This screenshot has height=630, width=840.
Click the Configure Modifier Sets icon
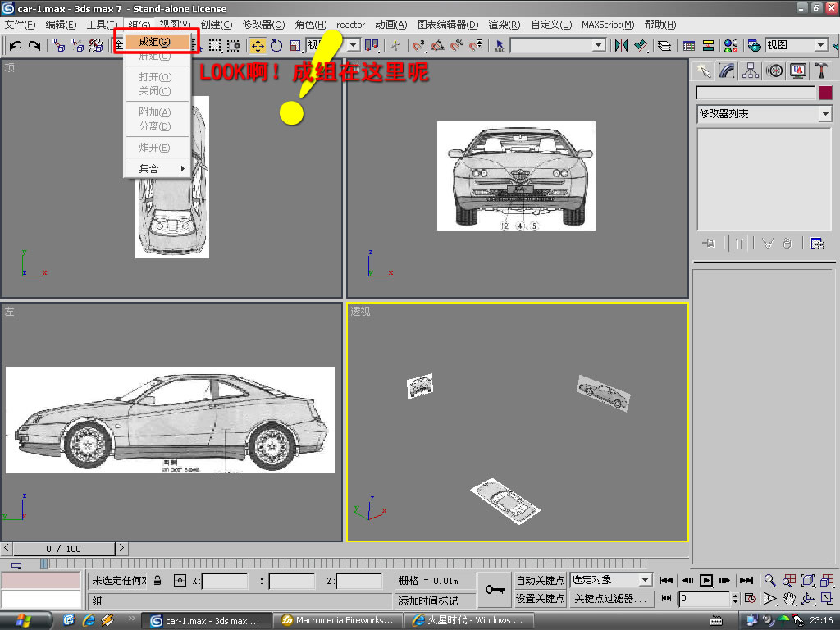817,244
